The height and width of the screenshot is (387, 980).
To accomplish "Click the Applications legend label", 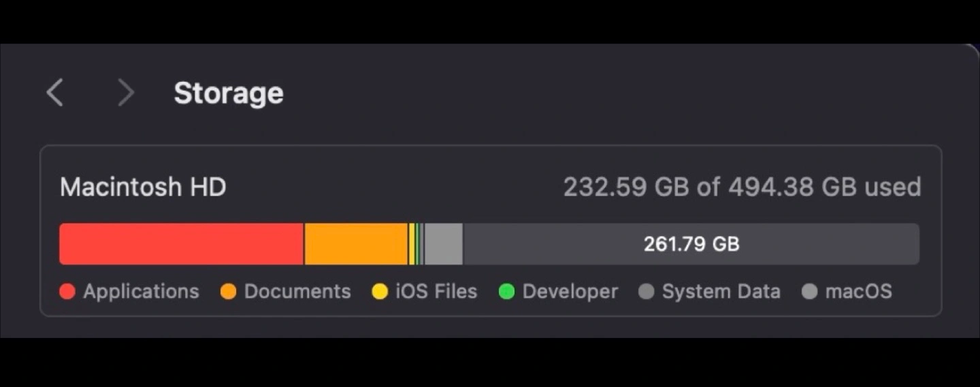I will [141, 292].
